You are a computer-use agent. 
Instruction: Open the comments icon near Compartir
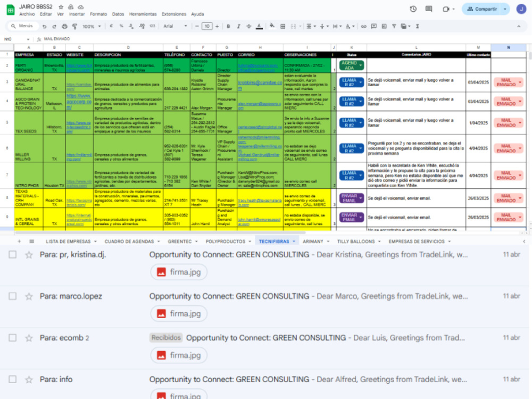click(x=429, y=9)
